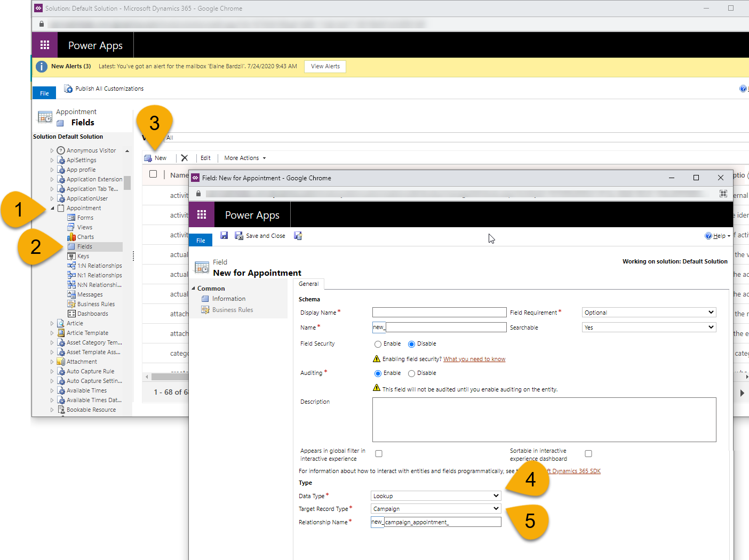This screenshot has height=560, width=749.
Task: Select the Fields icon under Appointment
Action: (x=71, y=246)
